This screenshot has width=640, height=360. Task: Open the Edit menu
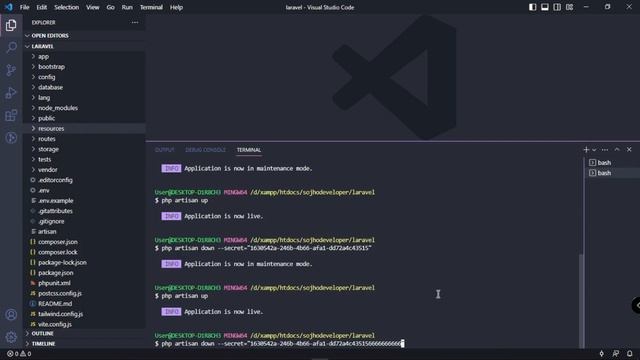[x=42, y=7]
